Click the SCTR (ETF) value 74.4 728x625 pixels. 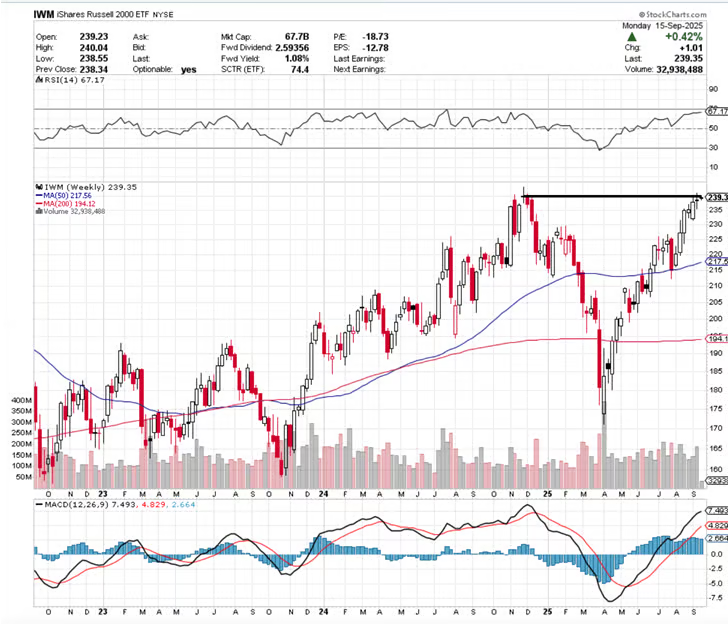click(x=300, y=69)
